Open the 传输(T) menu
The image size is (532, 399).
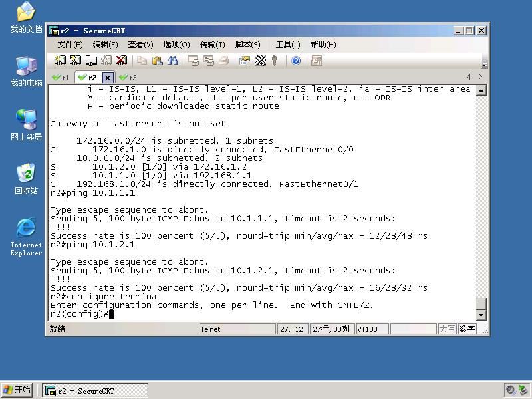pos(212,45)
